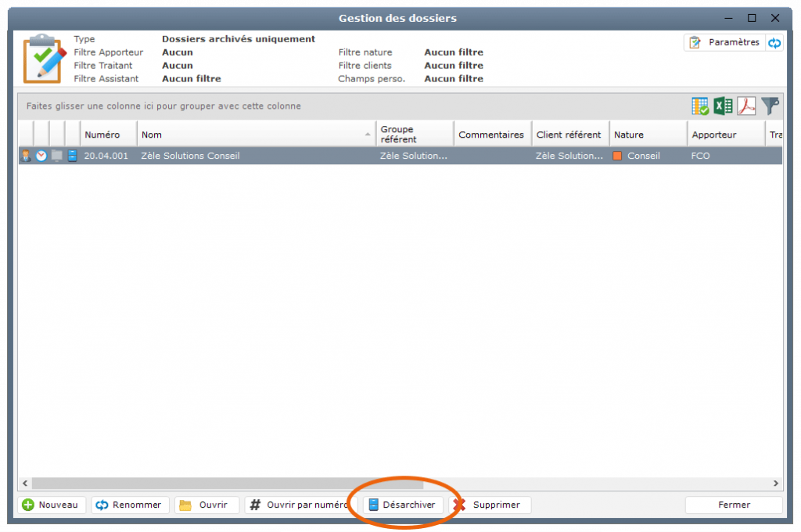The height and width of the screenshot is (532, 801).
Task: Sort by the Nature column header
Action: [x=648, y=135]
